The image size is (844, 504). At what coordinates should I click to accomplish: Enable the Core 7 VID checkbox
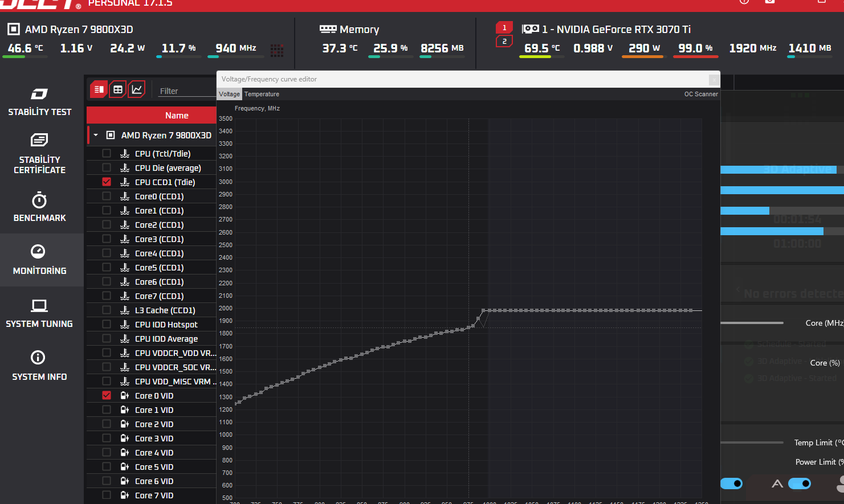pos(107,495)
